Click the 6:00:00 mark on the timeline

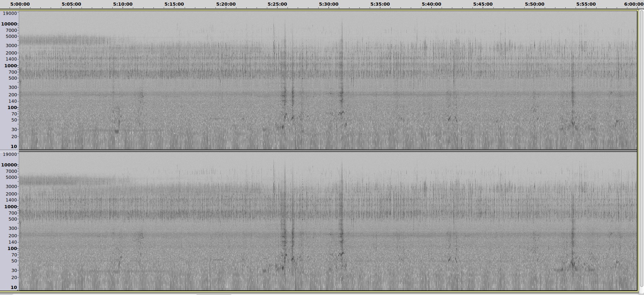pyautogui.click(x=633, y=4)
